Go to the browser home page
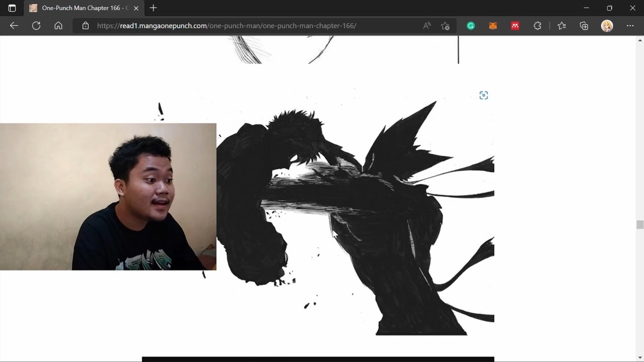Image resolution: width=644 pixels, height=362 pixels. pyautogui.click(x=58, y=26)
